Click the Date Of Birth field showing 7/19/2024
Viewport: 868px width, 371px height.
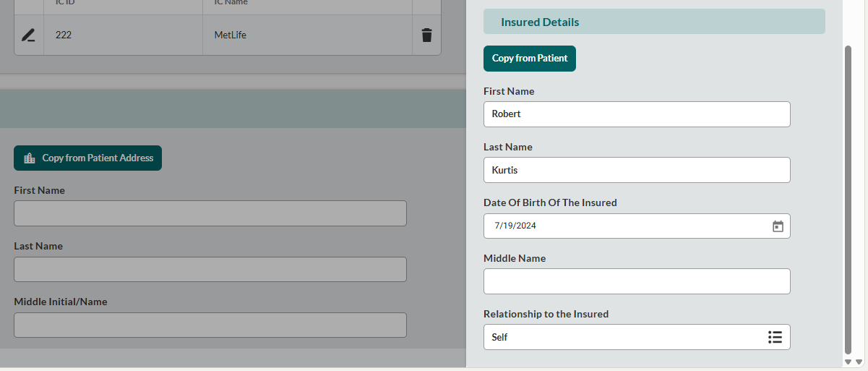tap(622, 226)
